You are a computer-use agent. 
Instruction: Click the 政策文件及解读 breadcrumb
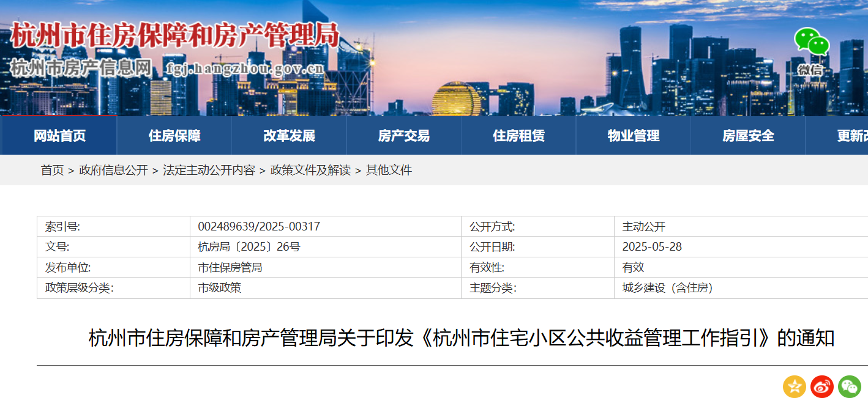pyautogui.click(x=310, y=171)
